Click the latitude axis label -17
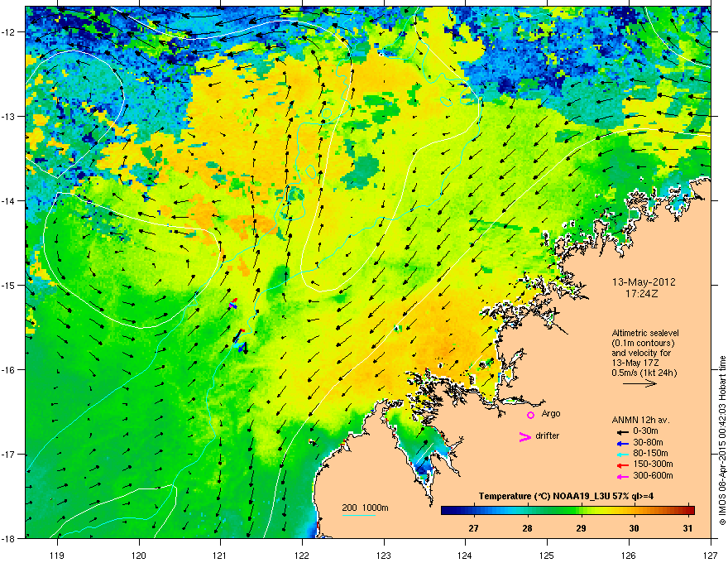Image resolution: width=728 pixels, height=563 pixels. (8, 455)
